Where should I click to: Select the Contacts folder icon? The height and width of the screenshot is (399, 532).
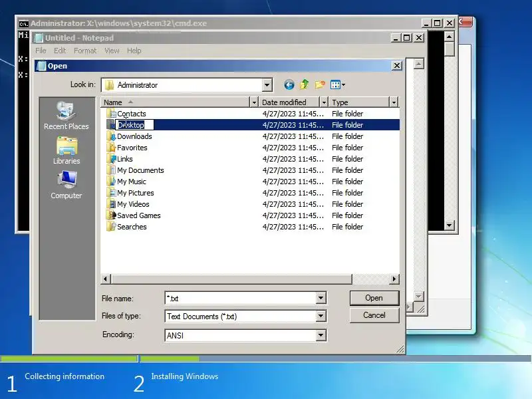[x=111, y=114]
